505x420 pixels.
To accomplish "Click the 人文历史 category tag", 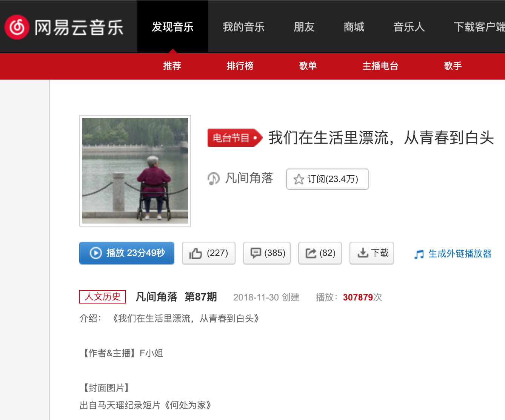I will pyautogui.click(x=103, y=297).
